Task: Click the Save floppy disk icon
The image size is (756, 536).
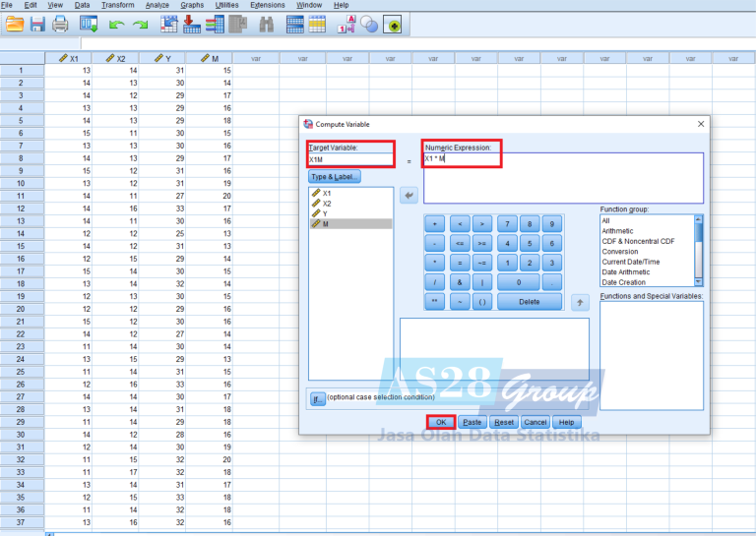Action: point(37,24)
